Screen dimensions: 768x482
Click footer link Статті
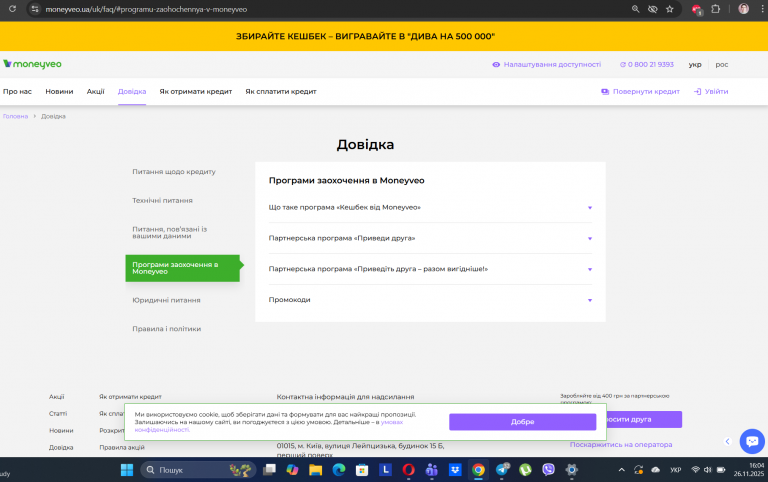pyautogui.click(x=58, y=414)
